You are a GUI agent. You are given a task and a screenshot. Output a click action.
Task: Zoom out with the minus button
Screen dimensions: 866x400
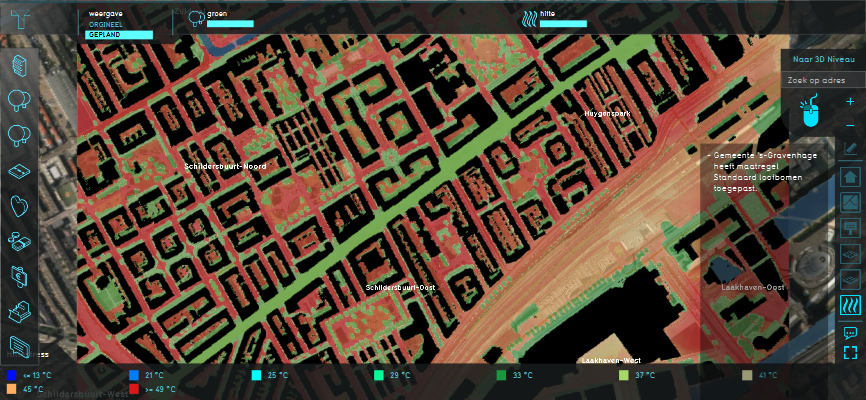(x=850, y=125)
